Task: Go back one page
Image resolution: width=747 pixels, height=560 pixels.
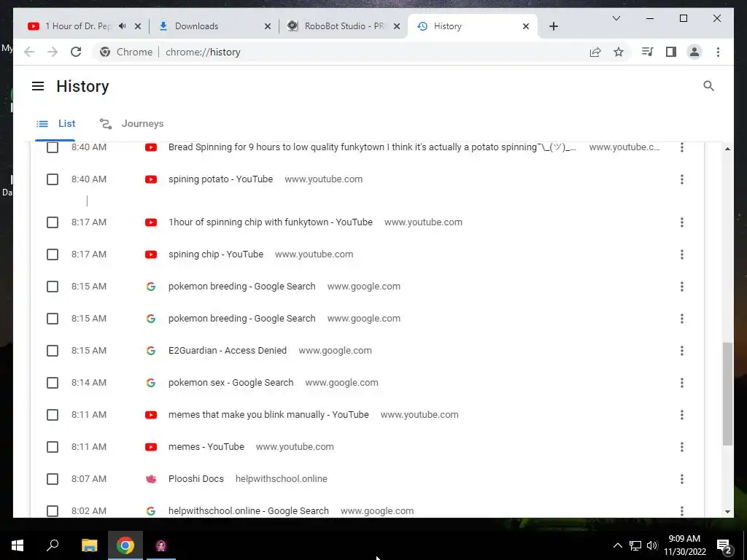Action: (29, 52)
